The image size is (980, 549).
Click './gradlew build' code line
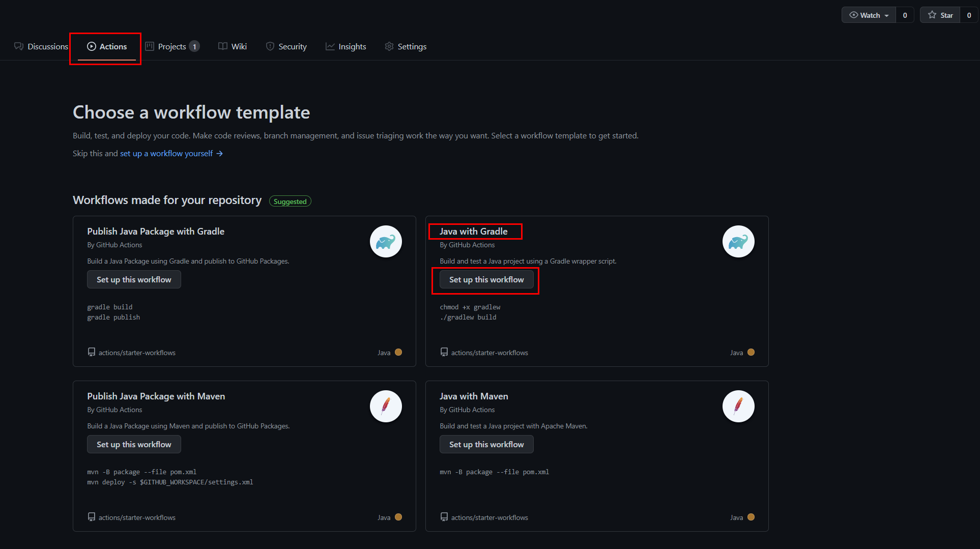point(468,317)
